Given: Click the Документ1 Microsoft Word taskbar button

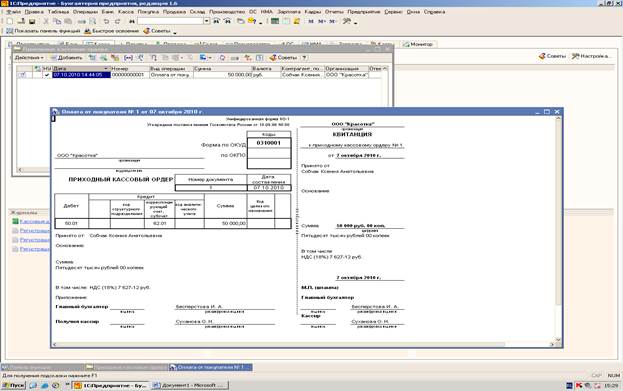Looking at the screenshot, I should point(190,385).
